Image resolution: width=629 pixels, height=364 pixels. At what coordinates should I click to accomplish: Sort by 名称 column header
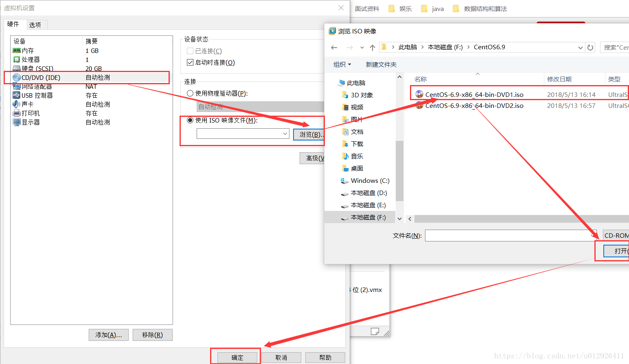421,79
